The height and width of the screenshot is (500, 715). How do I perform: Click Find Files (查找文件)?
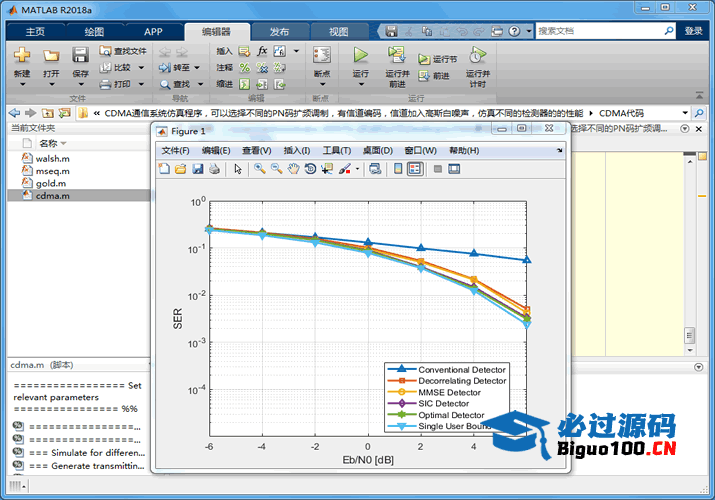click(123, 51)
